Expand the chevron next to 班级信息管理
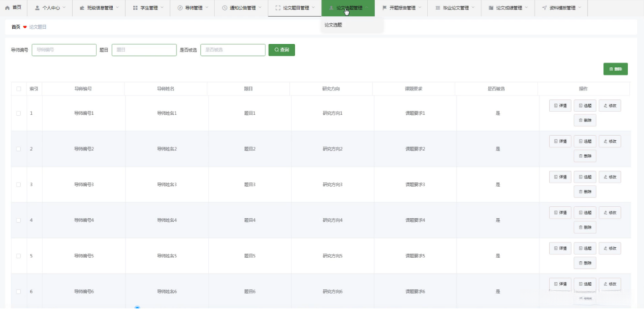The width and height of the screenshot is (644, 312). tap(117, 8)
